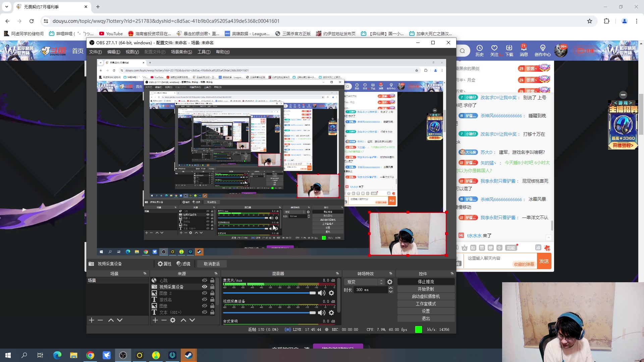Open Steam from the Windows taskbar
Viewport: 644px width, 362px height.
189,355
